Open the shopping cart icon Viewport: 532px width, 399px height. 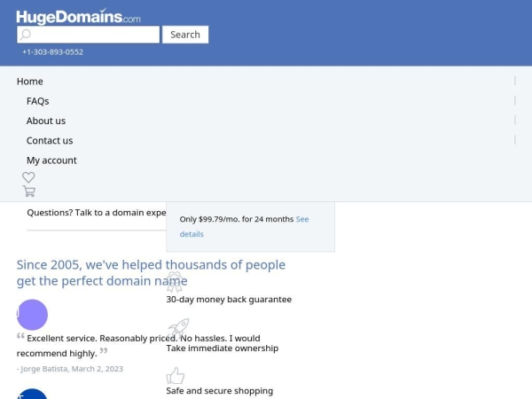coord(29,191)
